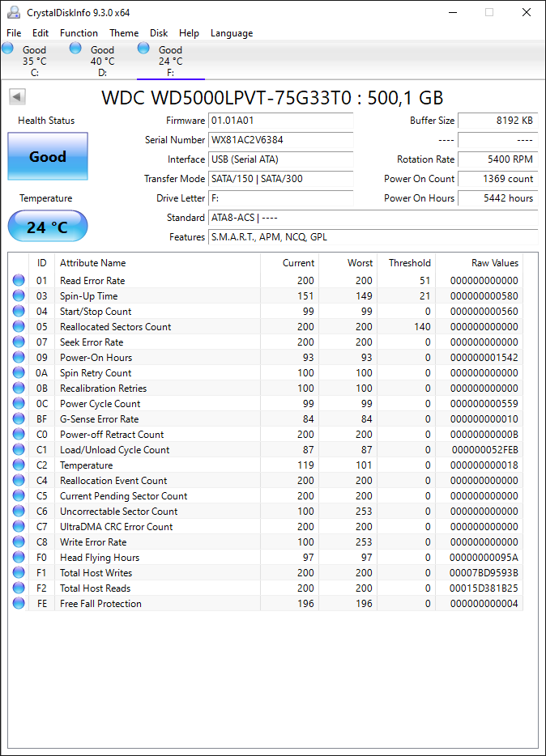Click the Firmware field 01.01A01
The image size is (546, 756).
(281, 121)
